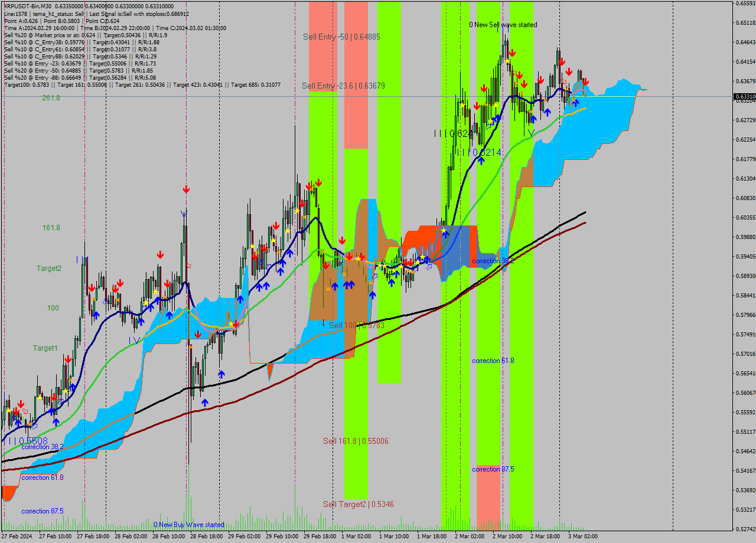The height and width of the screenshot is (543, 756).
Task: Select the '0 New Sell wave started' label
Action: click(x=503, y=25)
